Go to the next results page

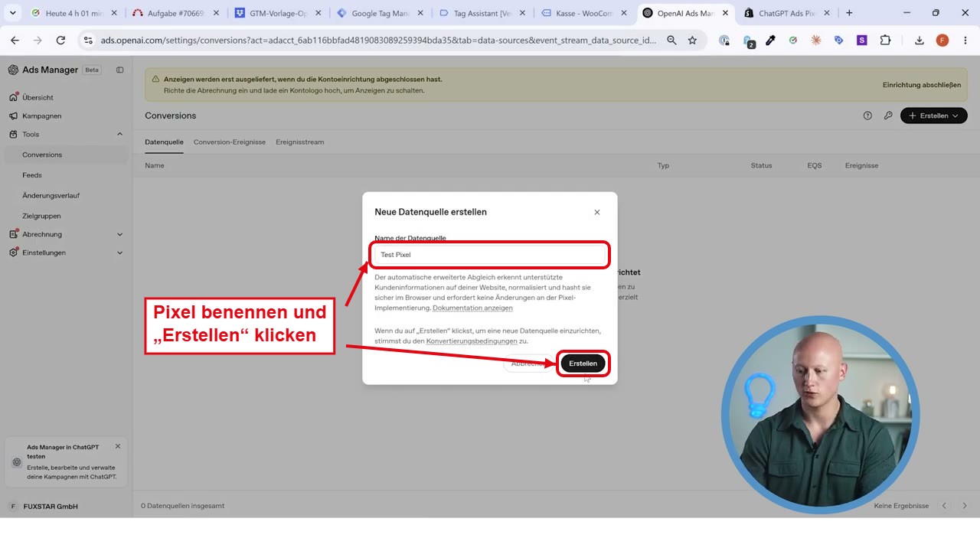(x=965, y=506)
